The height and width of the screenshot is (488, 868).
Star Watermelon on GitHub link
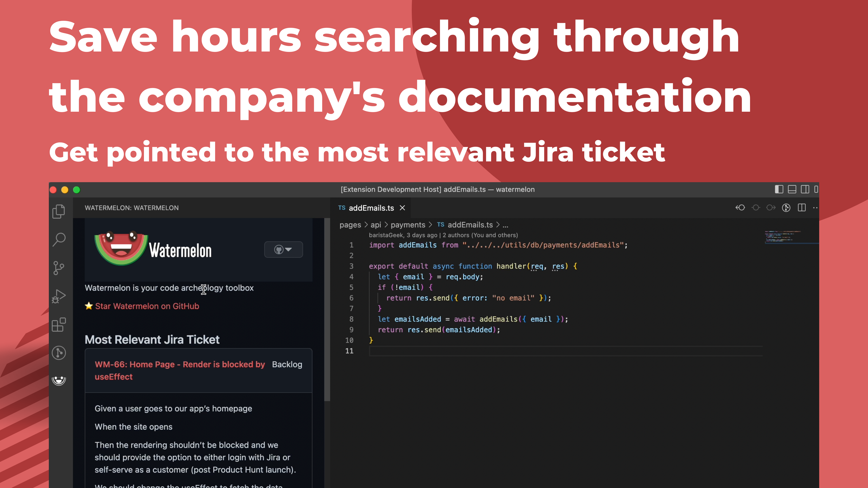(147, 306)
